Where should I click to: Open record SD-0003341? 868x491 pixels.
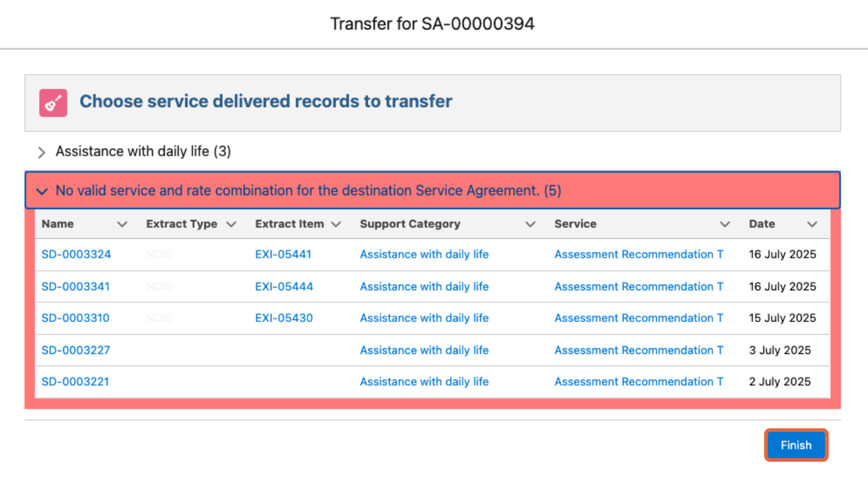(x=76, y=286)
